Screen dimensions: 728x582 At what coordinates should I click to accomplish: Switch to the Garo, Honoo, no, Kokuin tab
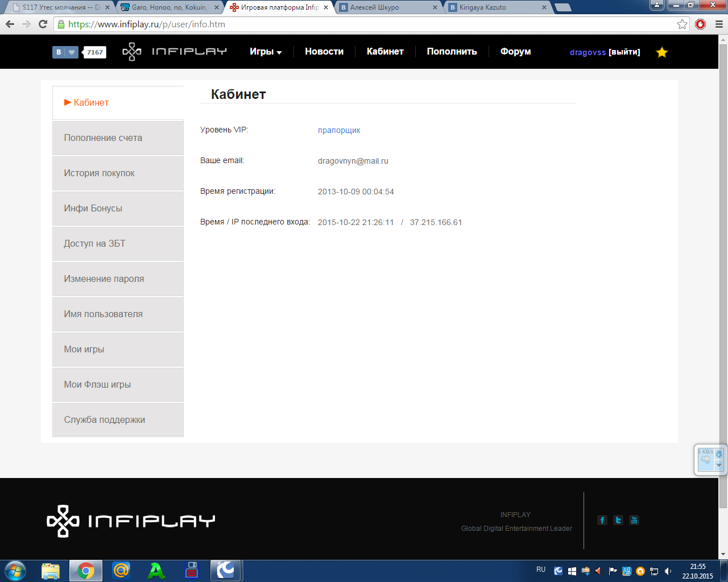[x=169, y=7]
